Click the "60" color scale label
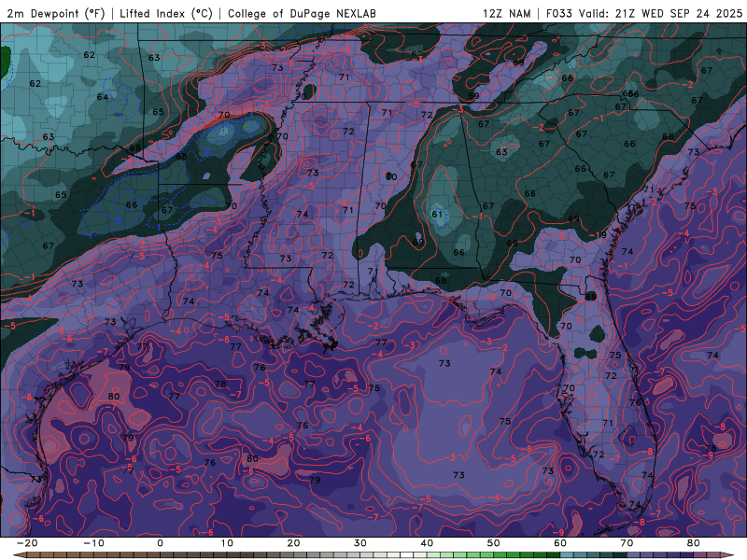The height and width of the screenshot is (560, 747). [x=560, y=543]
